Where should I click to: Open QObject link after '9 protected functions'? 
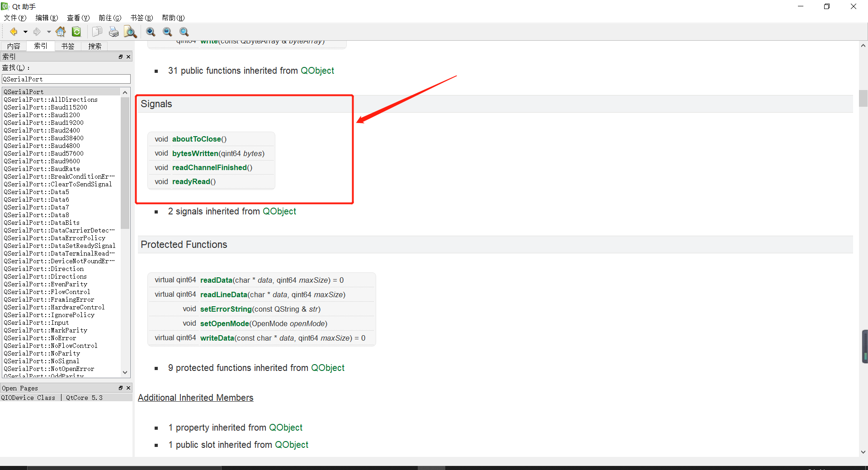coord(328,368)
